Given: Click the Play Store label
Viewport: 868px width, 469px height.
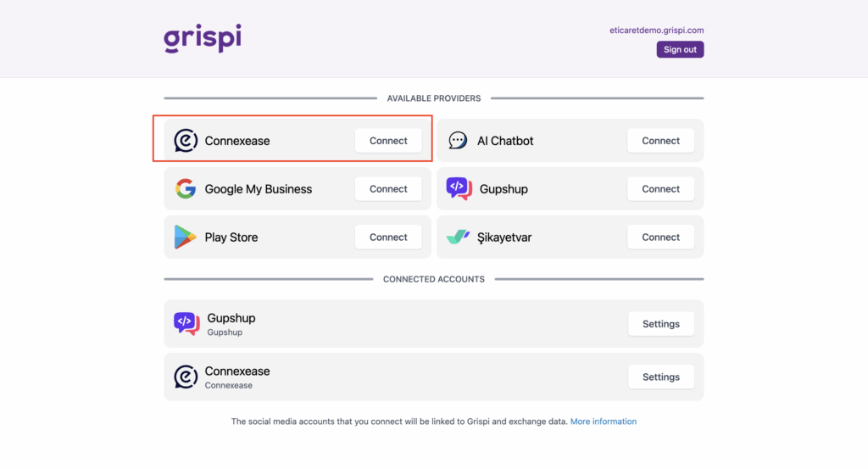Looking at the screenshot, I should [x=231, y=237].
